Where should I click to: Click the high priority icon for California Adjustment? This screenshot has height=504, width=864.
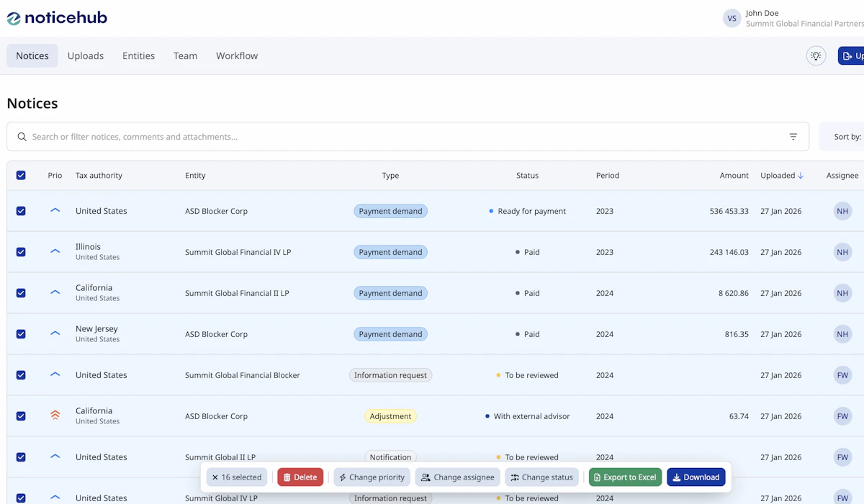coord(55,415)
